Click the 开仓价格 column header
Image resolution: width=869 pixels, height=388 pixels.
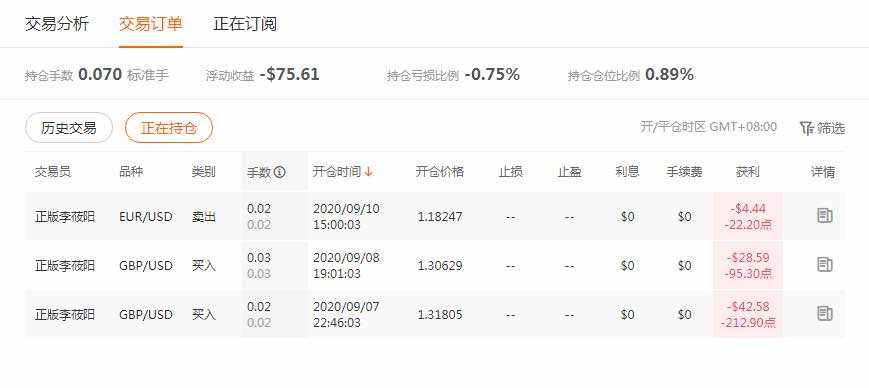coord(440,171)
